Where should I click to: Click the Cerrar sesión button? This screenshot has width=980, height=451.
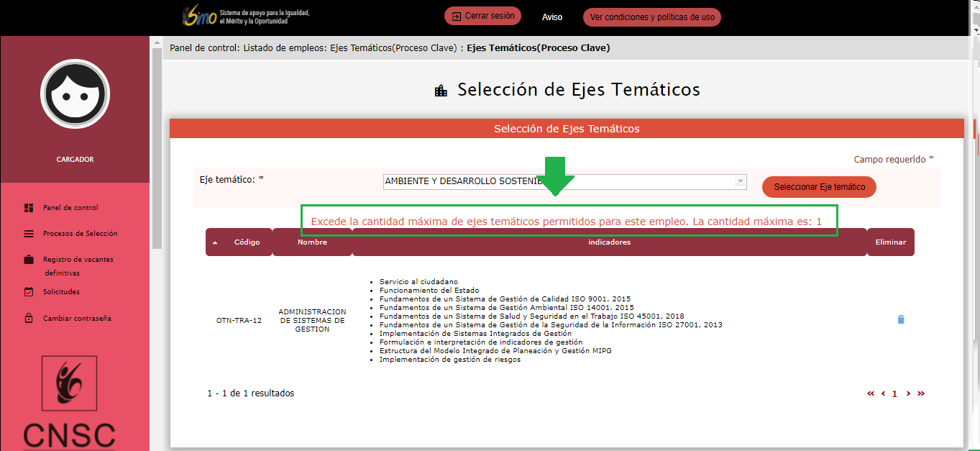482,17
